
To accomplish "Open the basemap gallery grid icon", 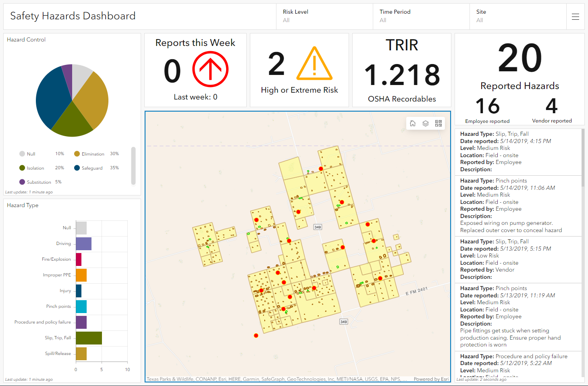I will 438,123.
